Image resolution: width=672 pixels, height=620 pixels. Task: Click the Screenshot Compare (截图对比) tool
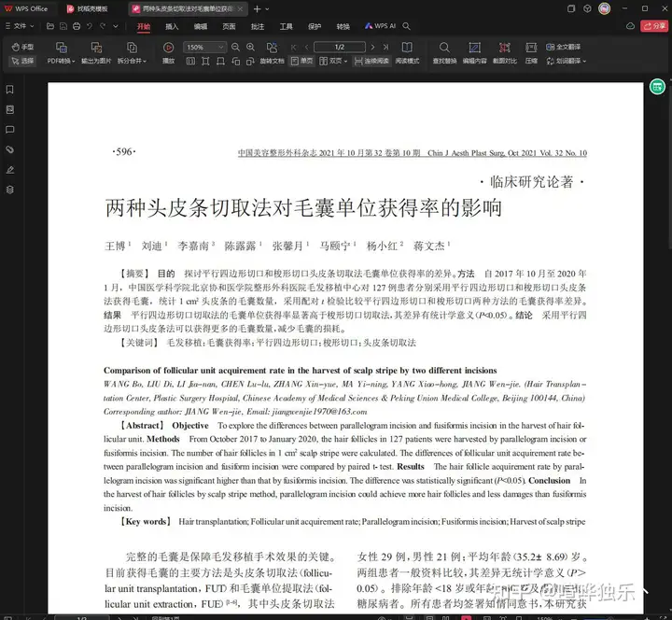click(505, 53)
